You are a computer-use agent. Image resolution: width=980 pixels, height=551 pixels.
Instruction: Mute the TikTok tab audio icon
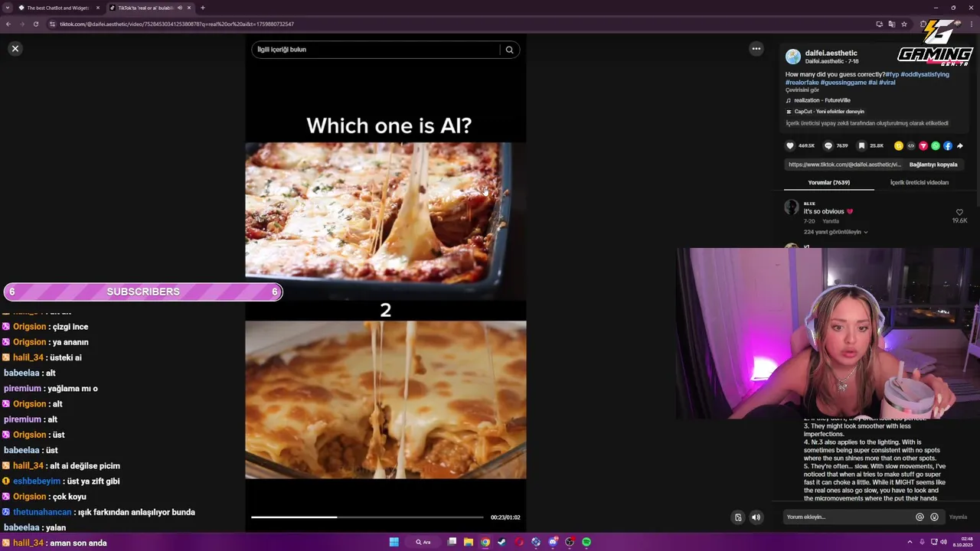(x=180, y=8)
